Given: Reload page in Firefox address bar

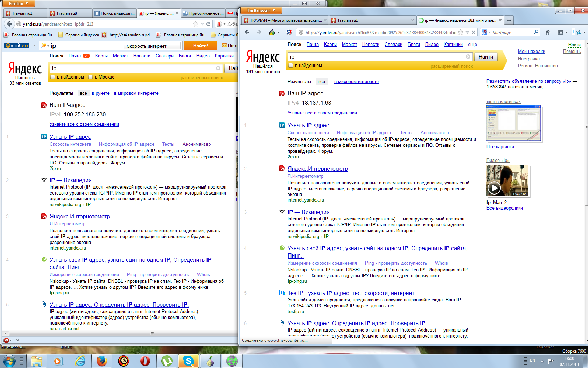Looking at the screenshot, I should click(209, 24).
